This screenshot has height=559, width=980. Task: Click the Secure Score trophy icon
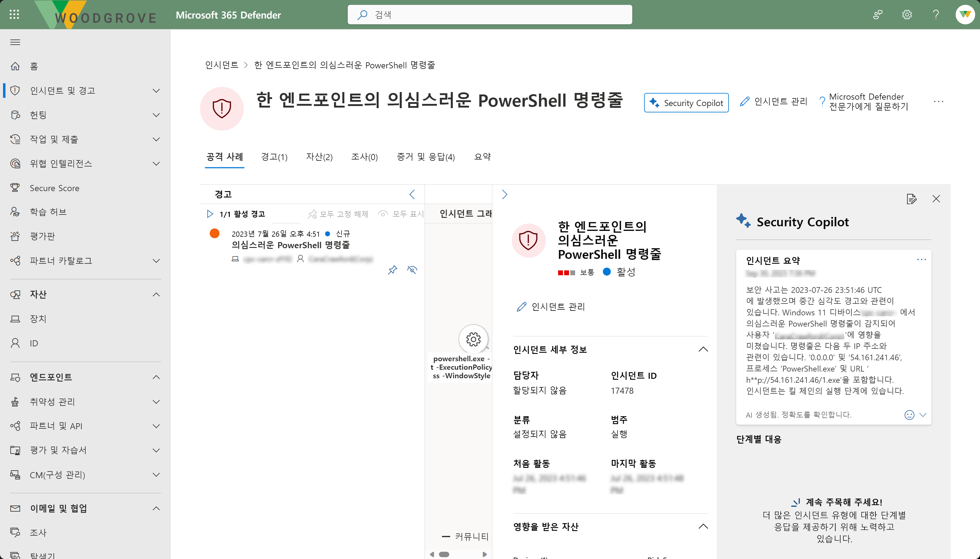[15, 188]
